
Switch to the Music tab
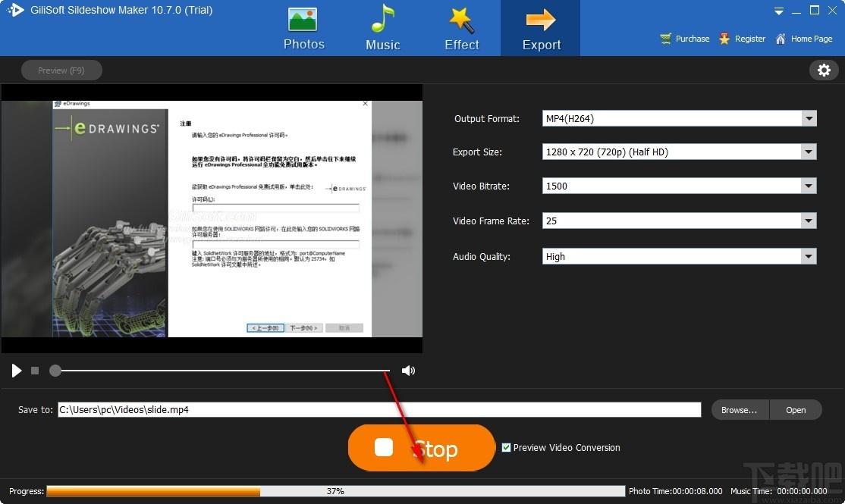point(382,29)
